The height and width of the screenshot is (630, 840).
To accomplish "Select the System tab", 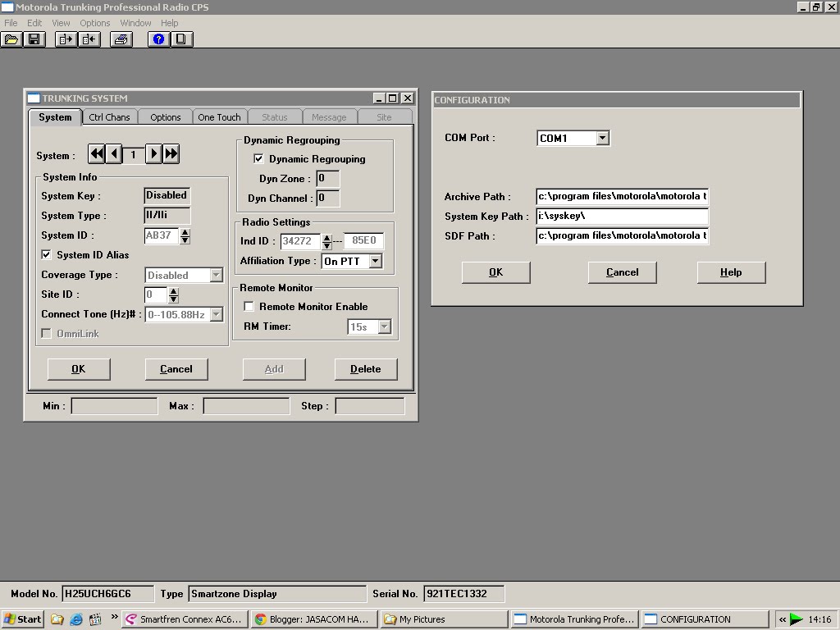I will (x=55, y=116).
